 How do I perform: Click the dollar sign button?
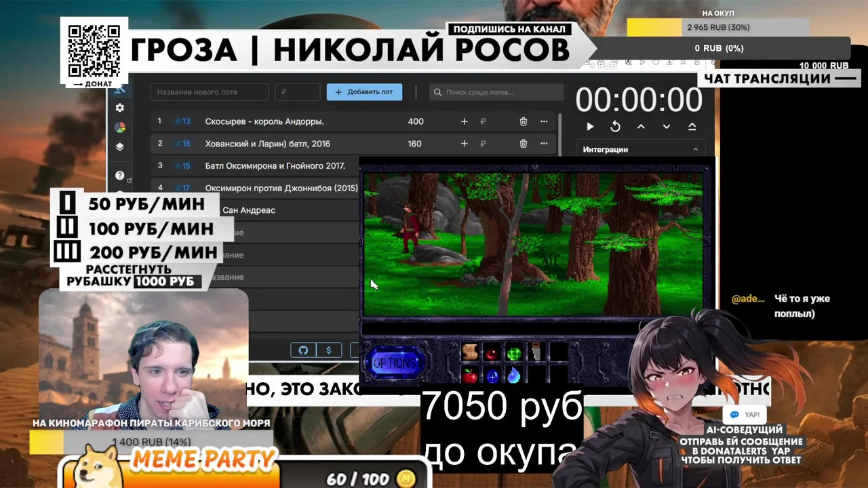click(x=329, y=350)
